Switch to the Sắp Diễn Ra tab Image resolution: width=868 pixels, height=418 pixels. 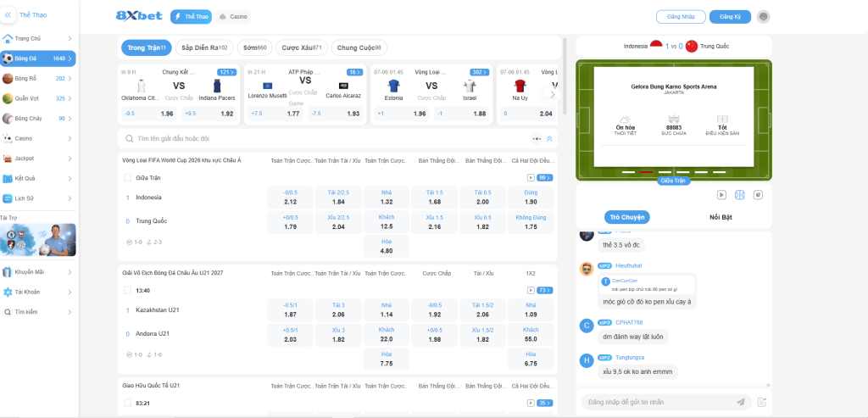click(203, 47)
